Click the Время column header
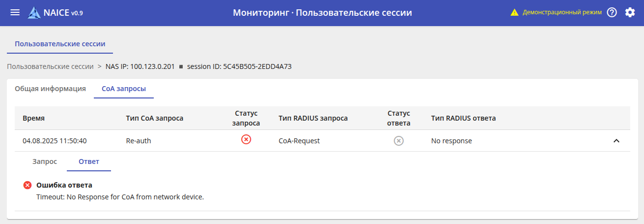This screenshot has height=224, width=644. [x=33, y=118]
